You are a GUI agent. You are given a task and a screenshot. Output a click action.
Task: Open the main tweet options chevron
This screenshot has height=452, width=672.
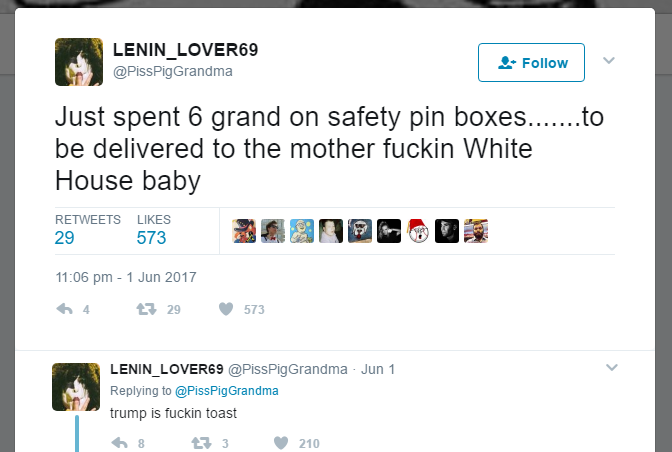(x=609, y=60)
